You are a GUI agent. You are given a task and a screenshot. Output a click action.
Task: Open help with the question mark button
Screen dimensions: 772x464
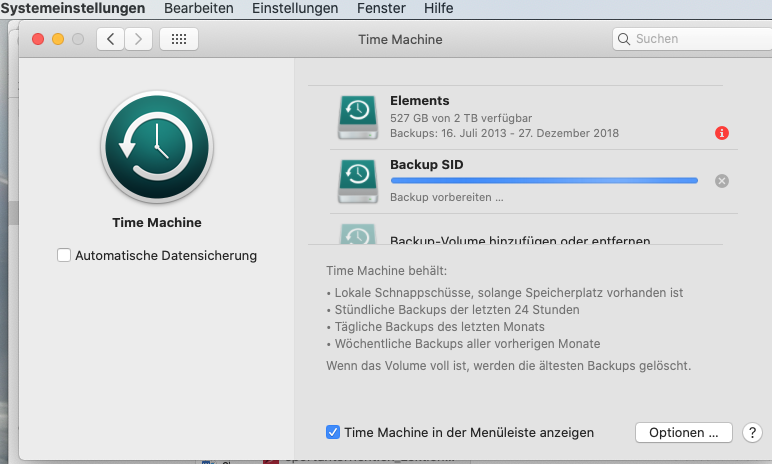coord(752,432)
